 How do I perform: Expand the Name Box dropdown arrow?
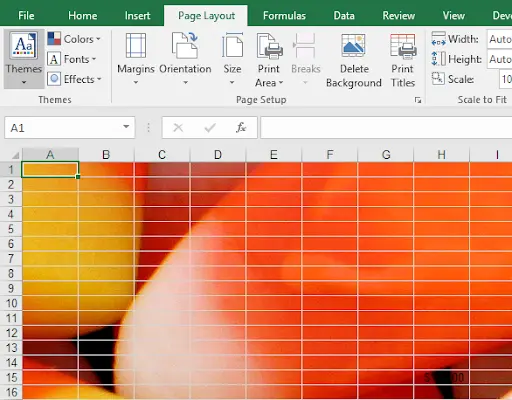click(x=126, y=127)
